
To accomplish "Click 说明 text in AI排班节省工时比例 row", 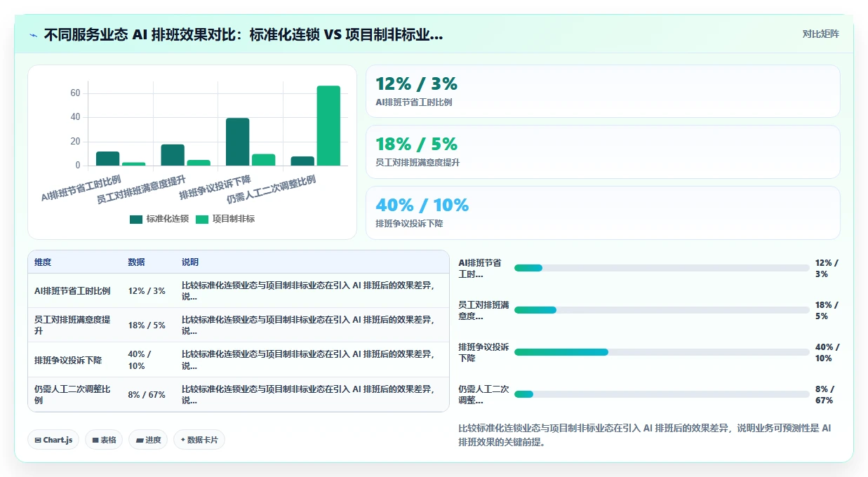I will [x=308, y=291].
